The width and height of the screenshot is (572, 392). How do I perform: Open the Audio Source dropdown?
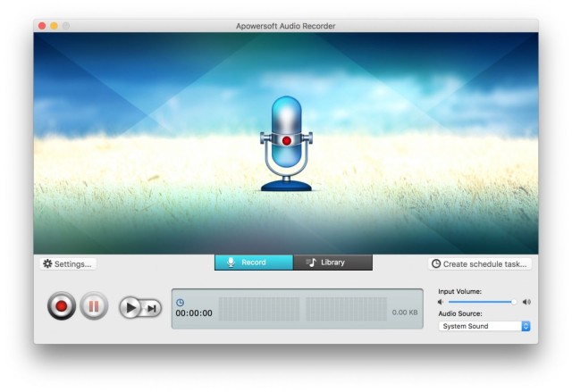pyautogui.click(x=484, y=326)
